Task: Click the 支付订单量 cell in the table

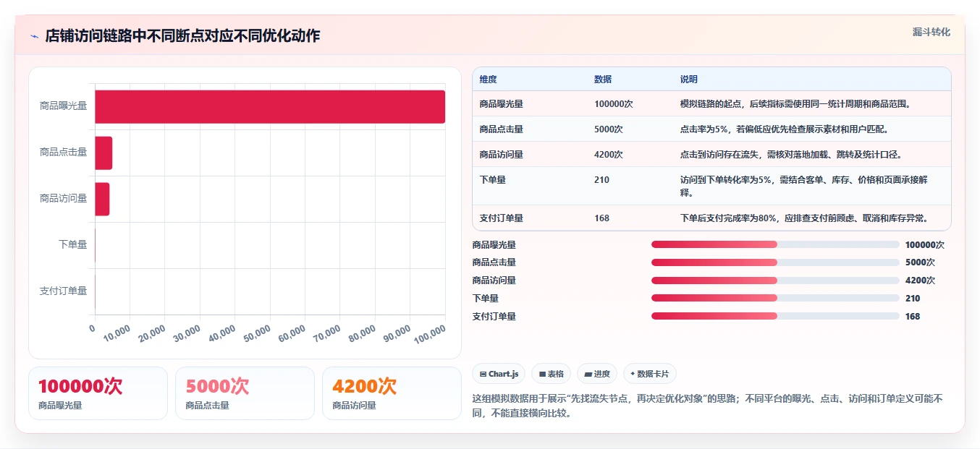Action: pos(501,218)
